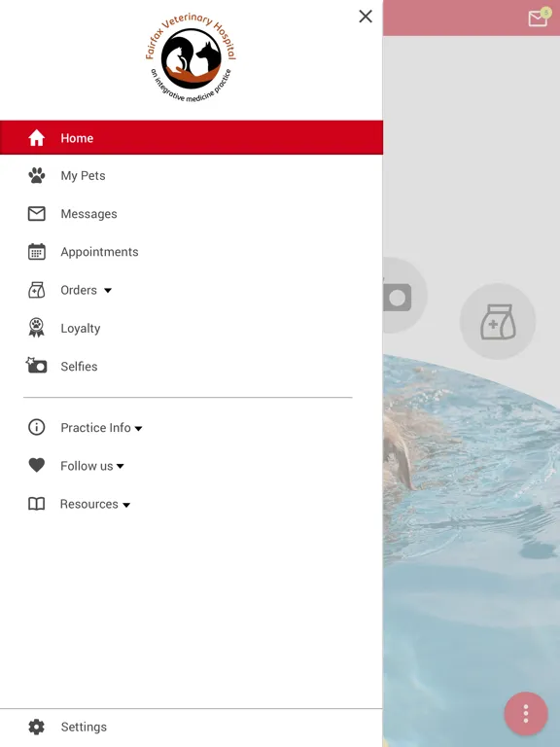The height and width of the screenshot is (747, 560).
Task: Click the pet food bag shortcut circle
Action: (498, 322)
